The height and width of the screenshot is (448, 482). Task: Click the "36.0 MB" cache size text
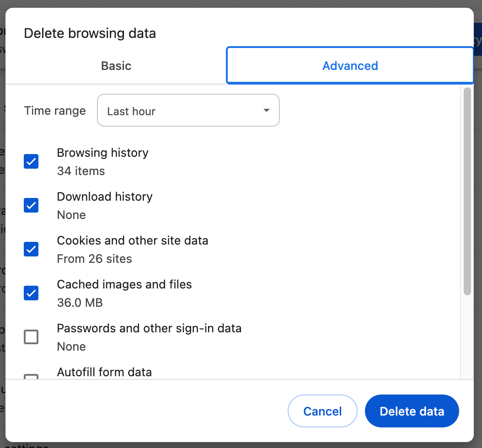point(80,303)
